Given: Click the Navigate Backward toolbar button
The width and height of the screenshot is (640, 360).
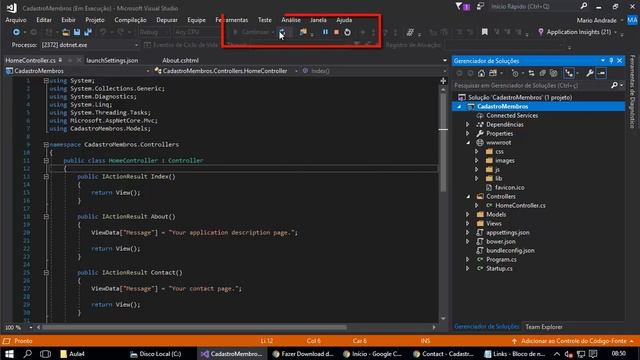Looking at the screenshot, I should pyautogui.click(x=16, y=32).
